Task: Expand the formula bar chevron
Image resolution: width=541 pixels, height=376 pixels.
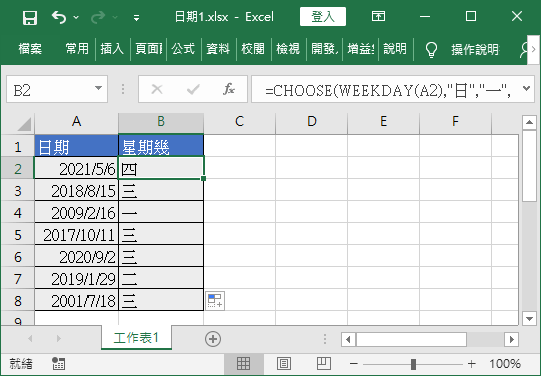Action: 526,89
